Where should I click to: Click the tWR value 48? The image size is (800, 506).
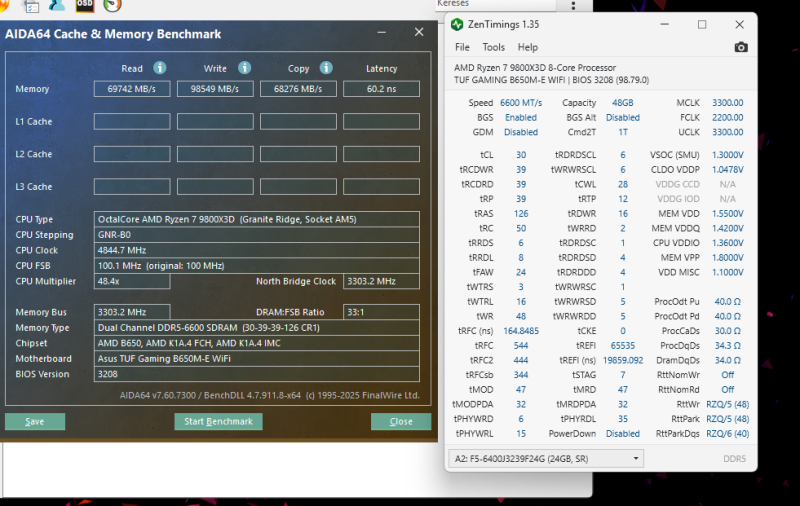tap(521, 316)
